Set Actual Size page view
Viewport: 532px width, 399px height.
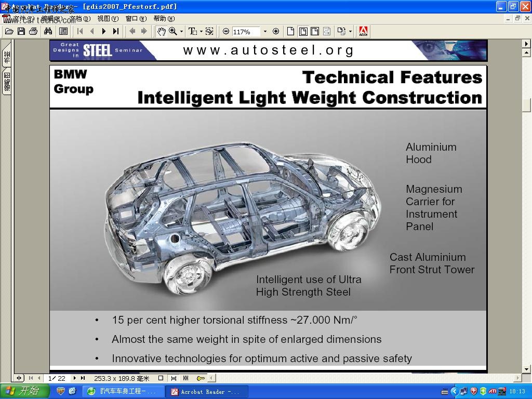click(x=291, y=32)
